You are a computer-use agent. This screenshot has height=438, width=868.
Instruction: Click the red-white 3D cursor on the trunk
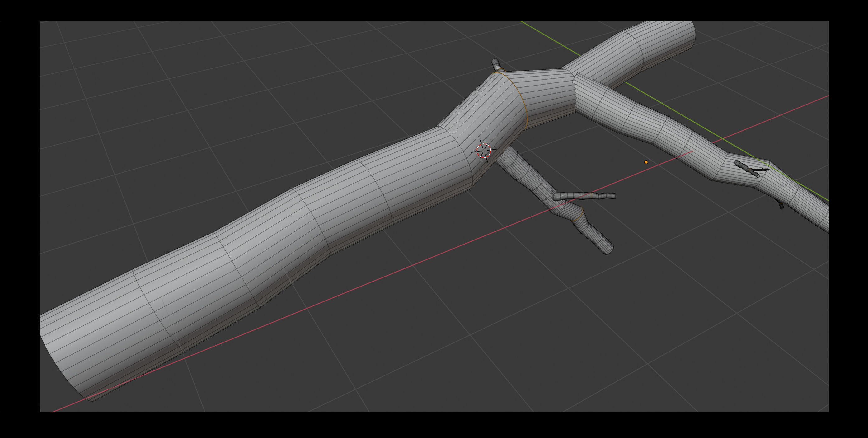click(x=484, y=151)
